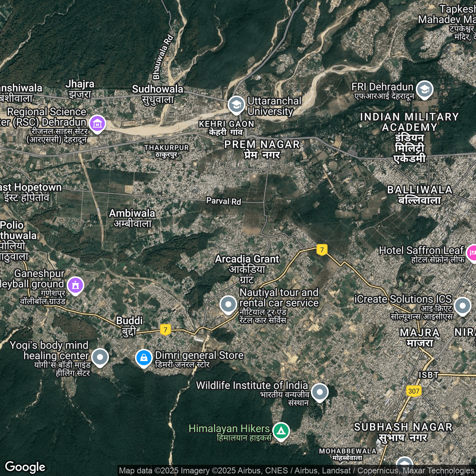
Task: Click the highway 307 route shield
Action: (414, 391)
